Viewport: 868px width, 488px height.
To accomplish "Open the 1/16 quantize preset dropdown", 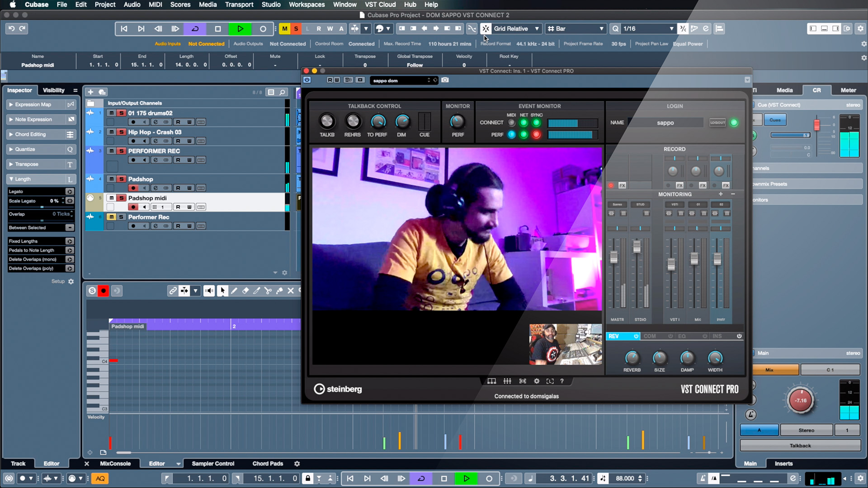I will (x=648, y=28).
